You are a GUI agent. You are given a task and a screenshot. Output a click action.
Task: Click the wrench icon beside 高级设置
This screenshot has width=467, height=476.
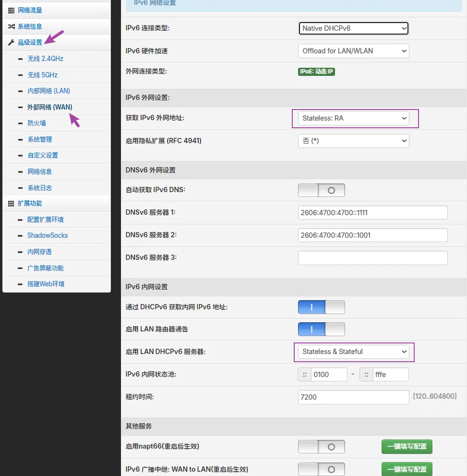pyautogui.click(x=11, y=42)
